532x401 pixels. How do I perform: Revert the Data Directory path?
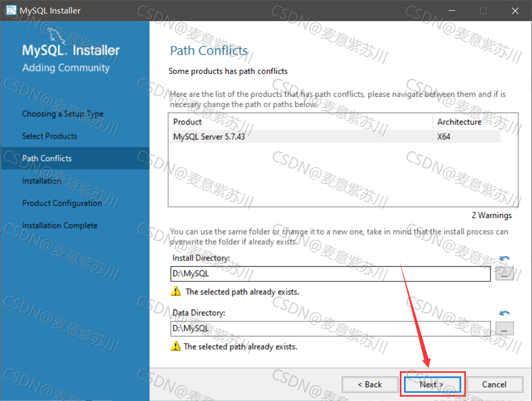tap(504, 313)
